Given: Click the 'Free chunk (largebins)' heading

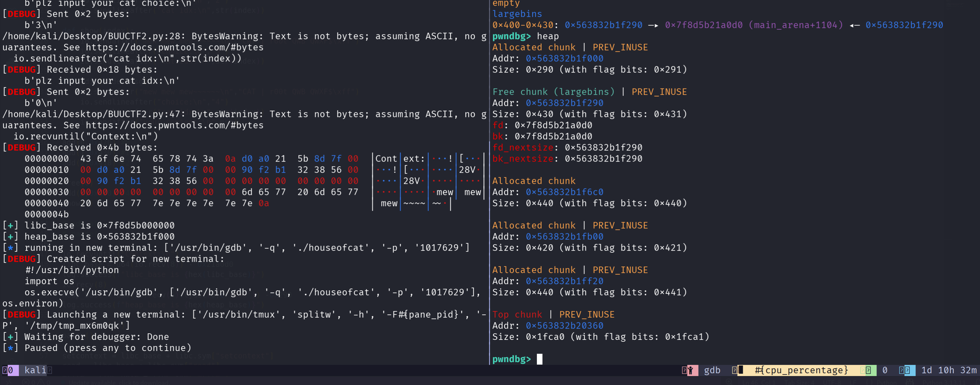Looking at the screenshot, I should (x=554, y=92).
